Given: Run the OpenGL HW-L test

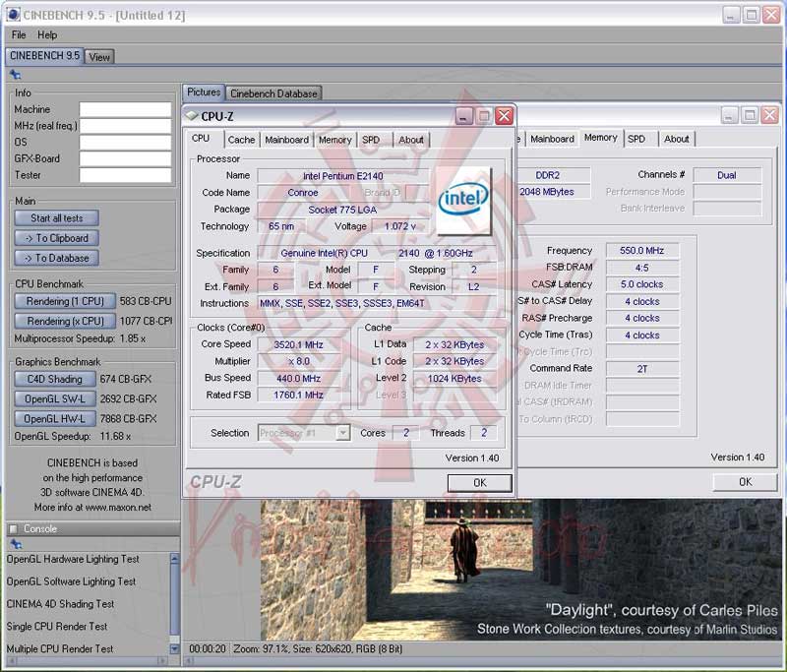Looking at the screenshot, I should pos(55,418).
